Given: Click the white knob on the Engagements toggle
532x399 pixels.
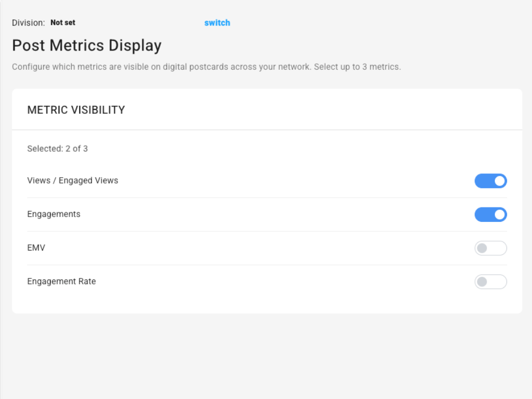Looking at the screenshot, I should click(500, 214).
